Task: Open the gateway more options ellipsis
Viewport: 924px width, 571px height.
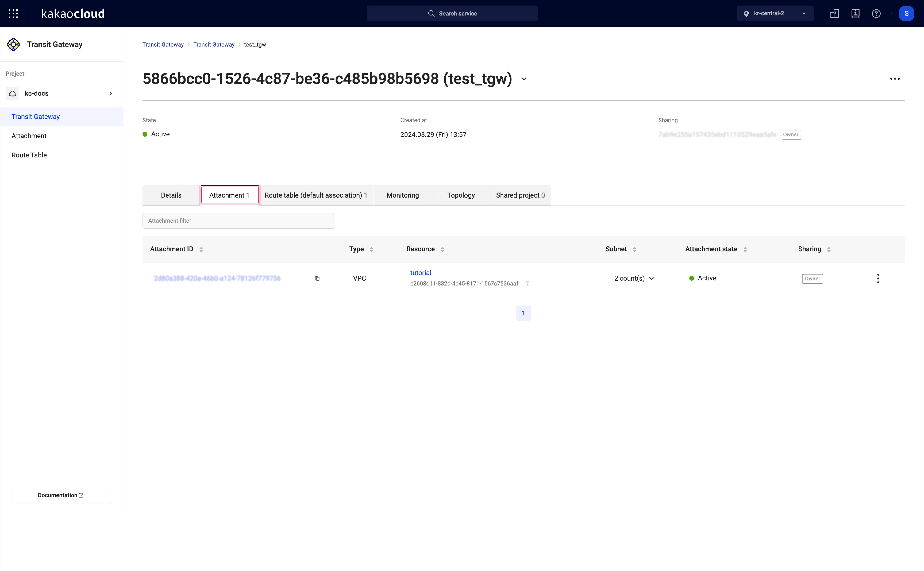Action: (x=895, y=79)
